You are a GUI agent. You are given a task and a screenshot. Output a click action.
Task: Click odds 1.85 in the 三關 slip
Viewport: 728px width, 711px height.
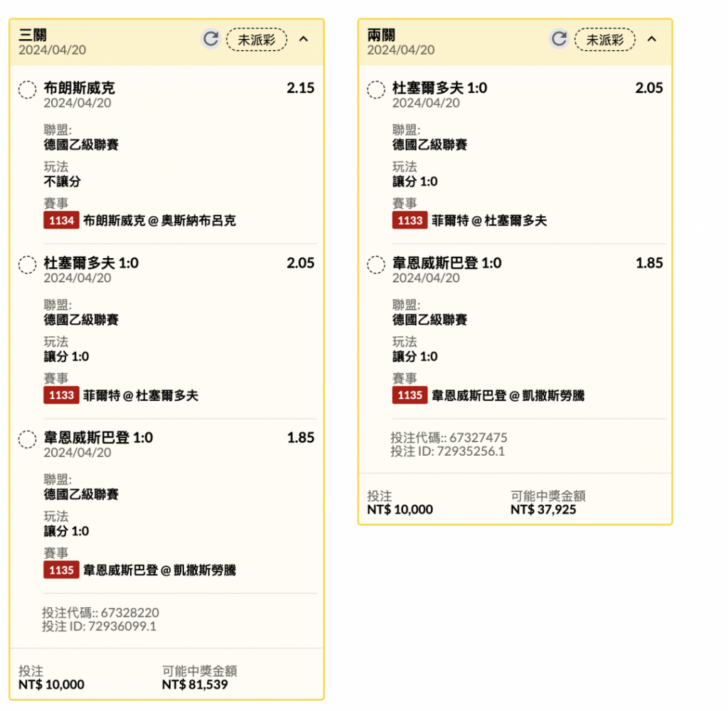pos(301,437)
